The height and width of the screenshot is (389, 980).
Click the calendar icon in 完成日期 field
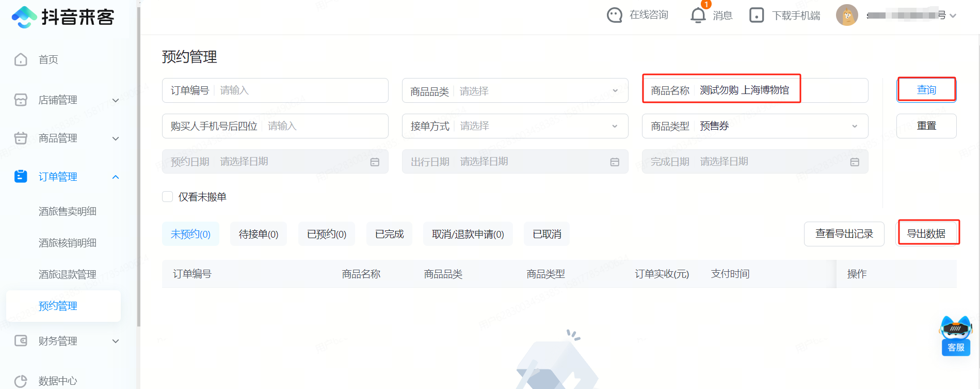coord(855,162)
